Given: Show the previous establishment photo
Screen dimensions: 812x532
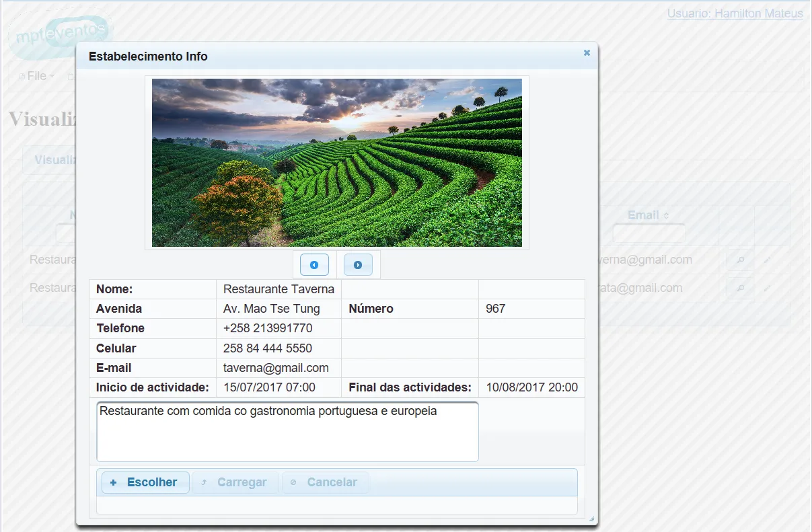Looking at the screenshot, I should [314, 265].
